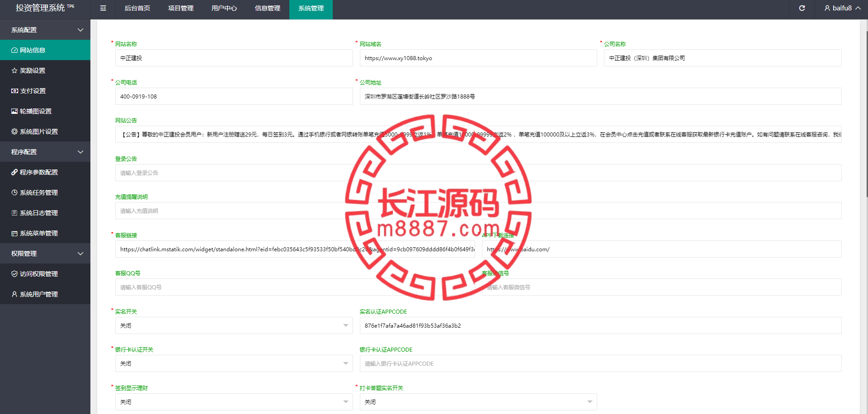This screenshot has height=414, width=868.
Task: Click the user icon beside 系统用户管理
Action: click(14, 294)
